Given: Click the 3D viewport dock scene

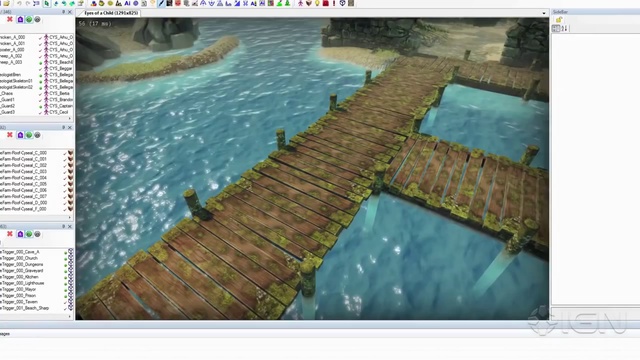Looking at the screenshot, I should click(312, 169).
